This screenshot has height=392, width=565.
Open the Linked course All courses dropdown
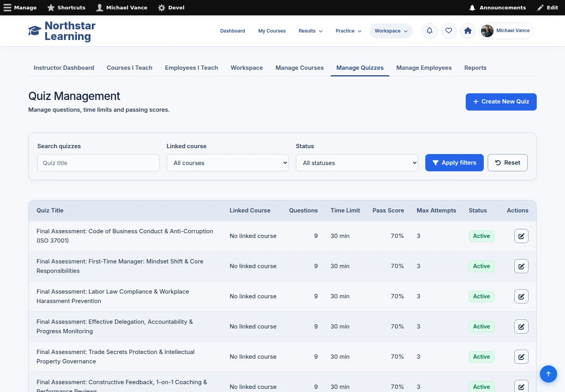tap(228, 163)
